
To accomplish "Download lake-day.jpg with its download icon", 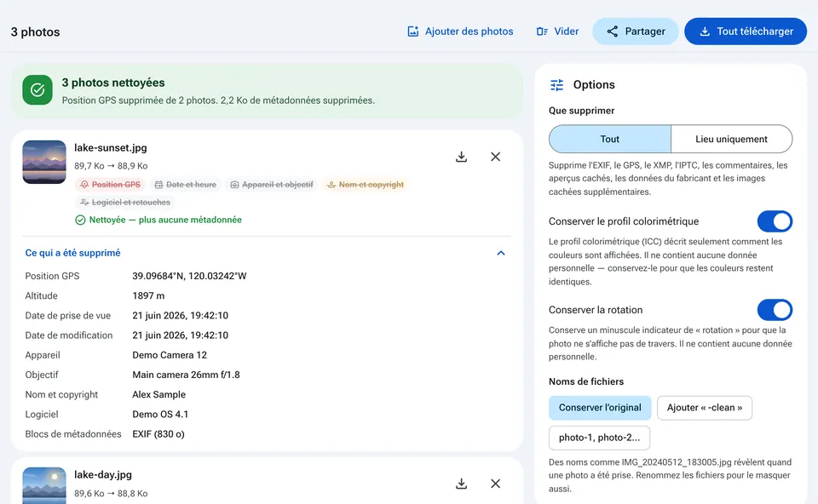I will tap(461, 484).
